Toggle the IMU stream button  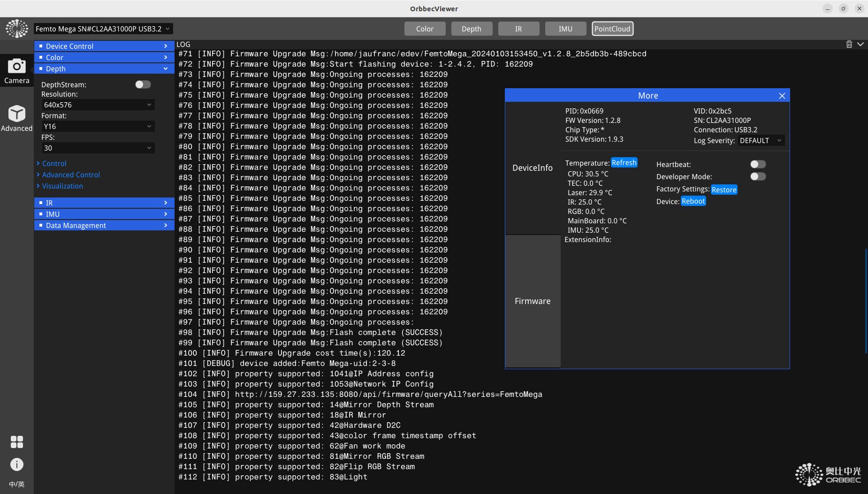coord(565,29)
